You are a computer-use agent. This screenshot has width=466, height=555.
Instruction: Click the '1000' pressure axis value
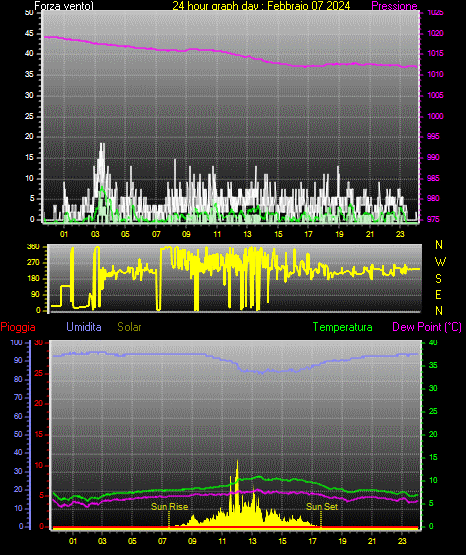tap(435, 116)
